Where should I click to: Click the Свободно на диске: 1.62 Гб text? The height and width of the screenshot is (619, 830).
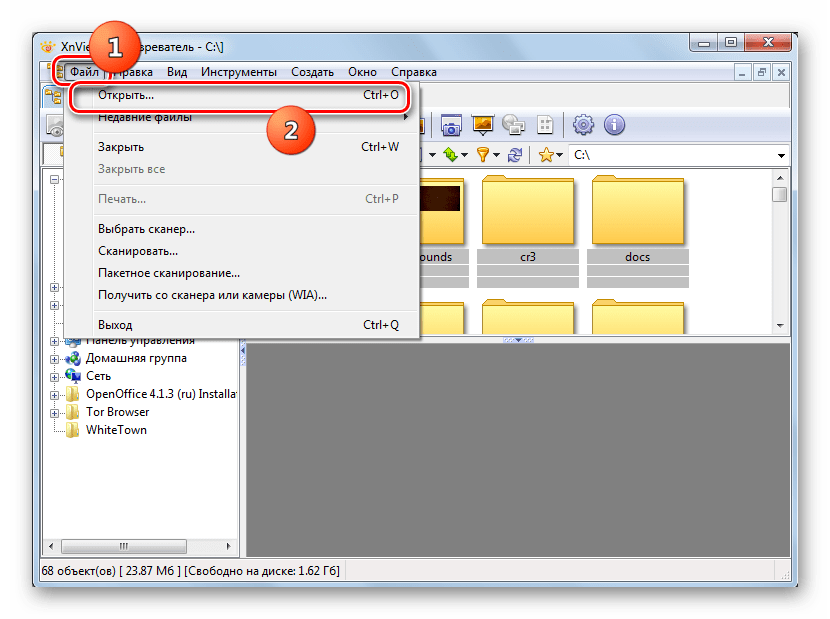coord(261,571)
